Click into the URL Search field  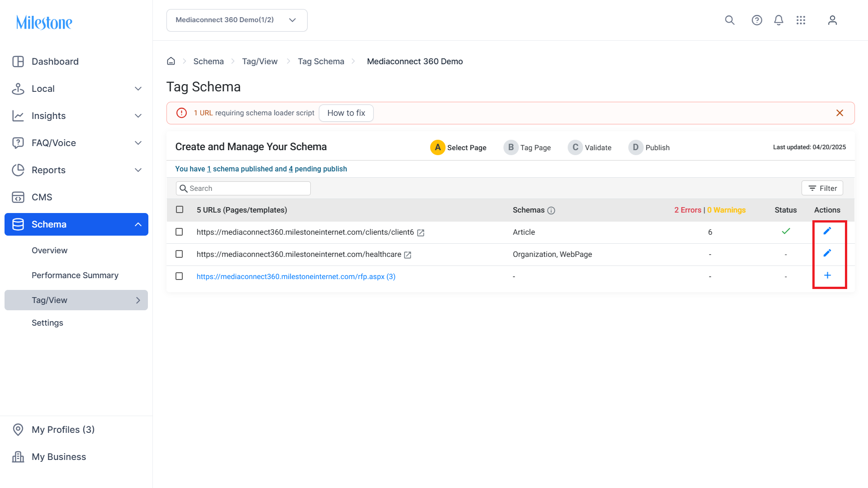point(243,188)
